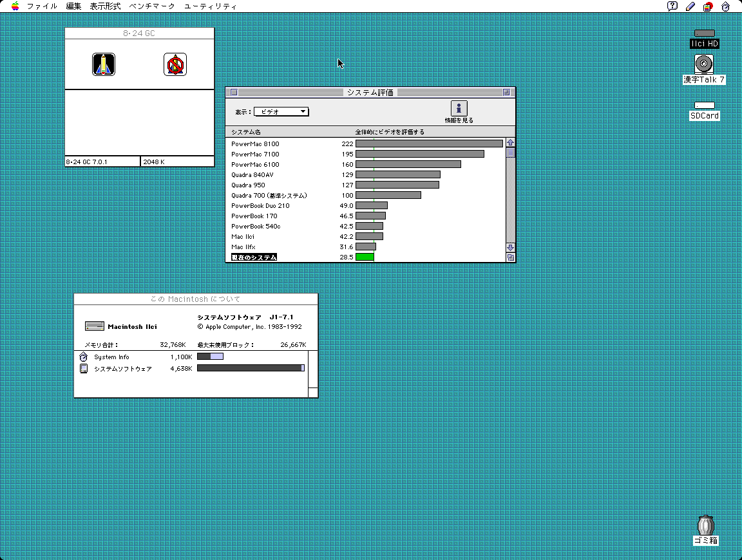This screenshot has width=742, height=560.
Task: Open the 表示形式 menu
Action: [105, 6]
